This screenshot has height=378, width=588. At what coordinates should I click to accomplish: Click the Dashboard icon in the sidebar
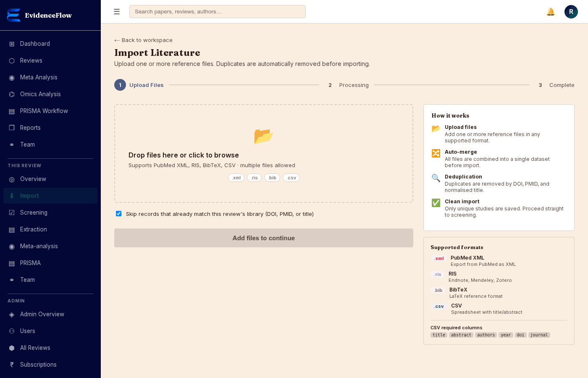click(x=12, y=44)
